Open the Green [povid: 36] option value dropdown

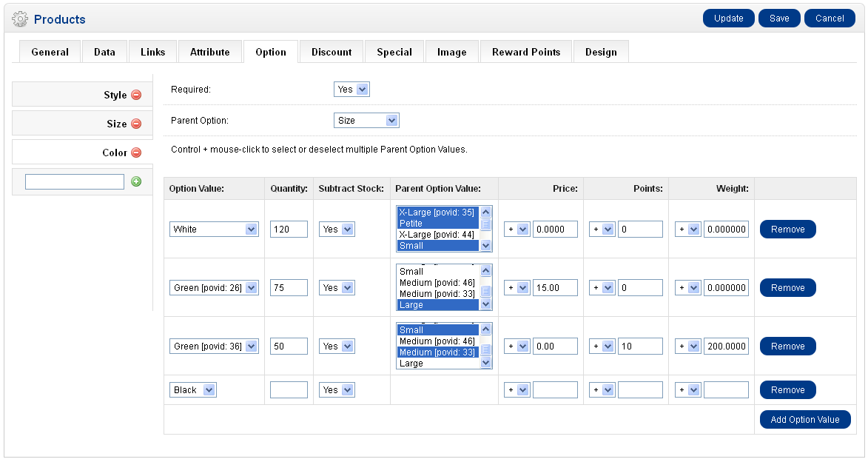click(214, 346)
